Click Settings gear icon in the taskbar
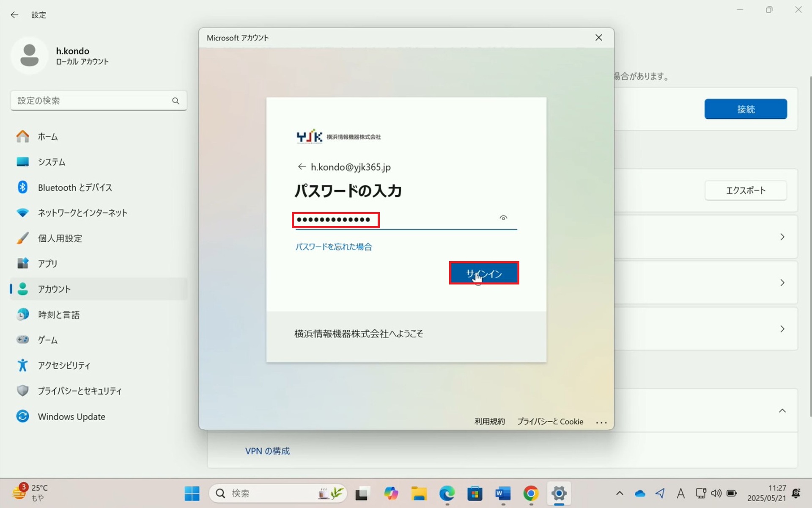The image size is (812, 508). point(559,493)
